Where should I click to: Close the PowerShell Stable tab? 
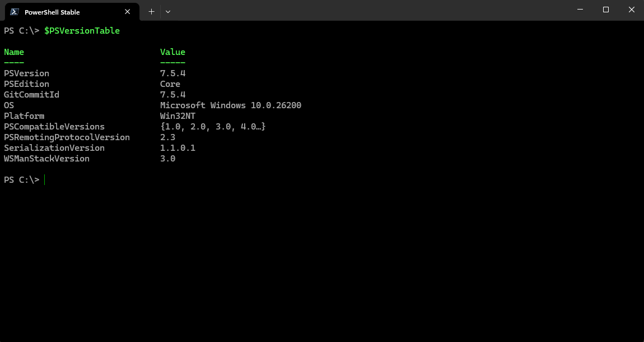[127, 12]
